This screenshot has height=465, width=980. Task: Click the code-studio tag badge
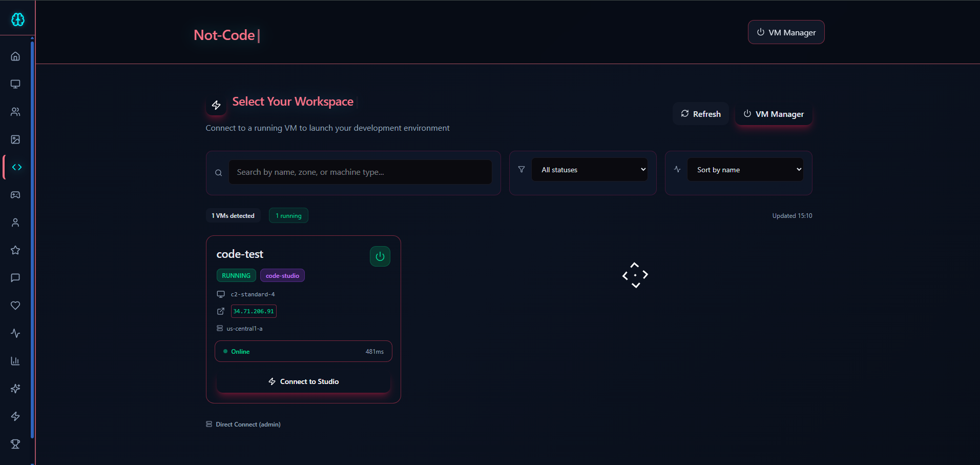coord(282,275)
